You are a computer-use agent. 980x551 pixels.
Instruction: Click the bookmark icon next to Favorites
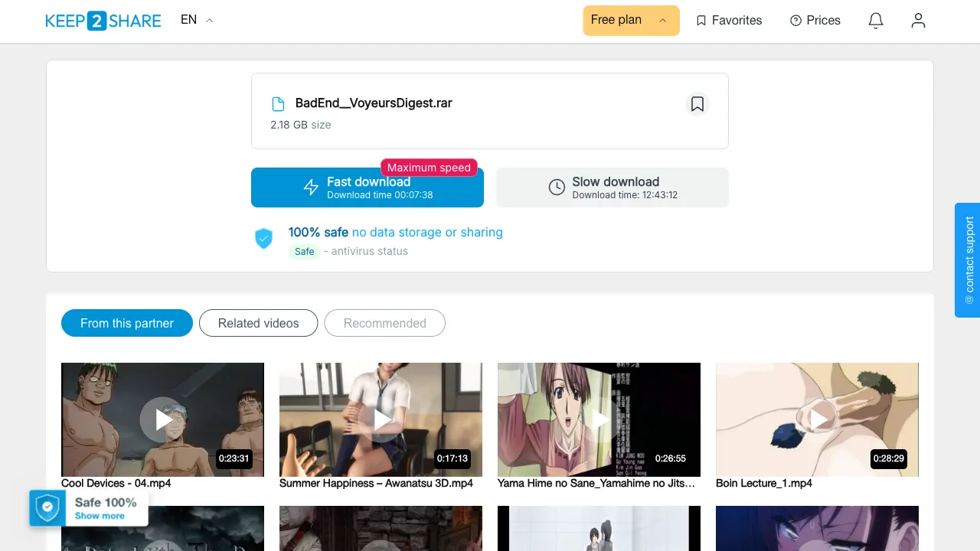(701, 21)
